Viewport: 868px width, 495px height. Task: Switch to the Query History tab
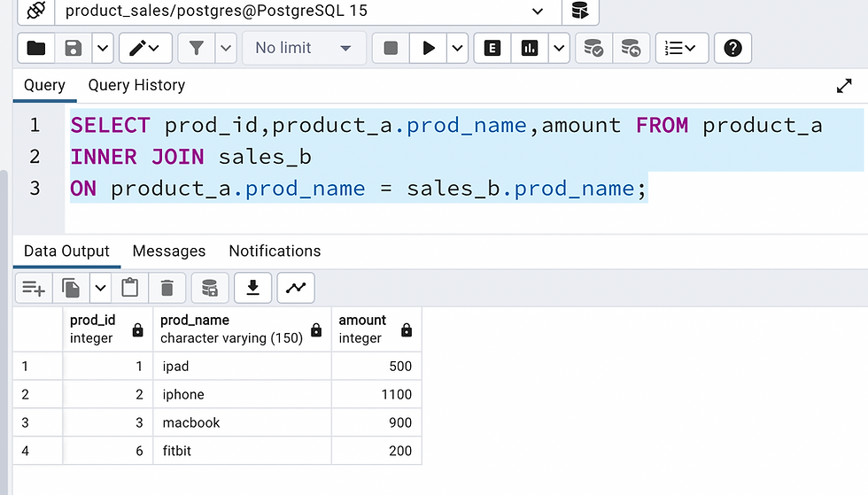tap(136, 85)
